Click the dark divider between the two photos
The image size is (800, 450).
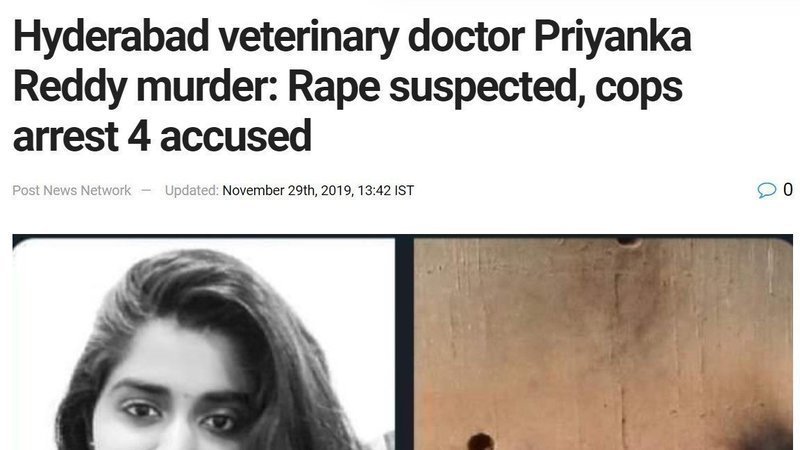[404, 344]
